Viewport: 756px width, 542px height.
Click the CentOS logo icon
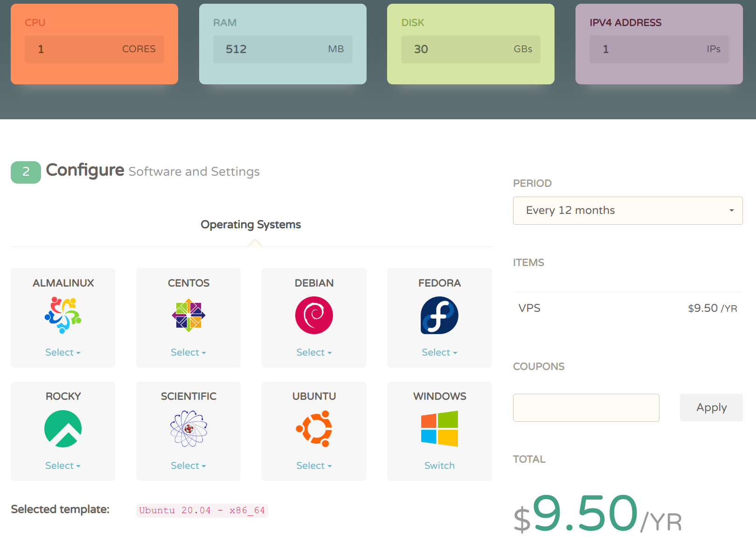pos(188,316)
